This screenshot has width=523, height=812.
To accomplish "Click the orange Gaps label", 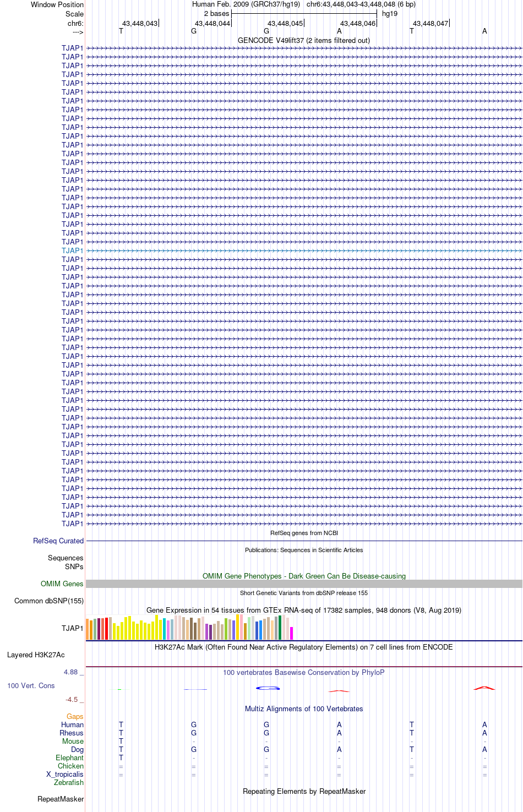I will click(75, 717).
